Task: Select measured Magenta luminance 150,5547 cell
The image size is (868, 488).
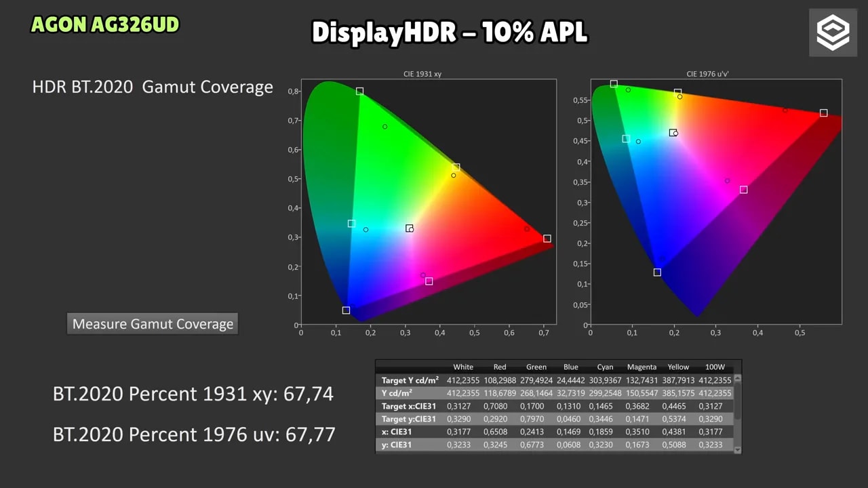Action: [642, 393]
